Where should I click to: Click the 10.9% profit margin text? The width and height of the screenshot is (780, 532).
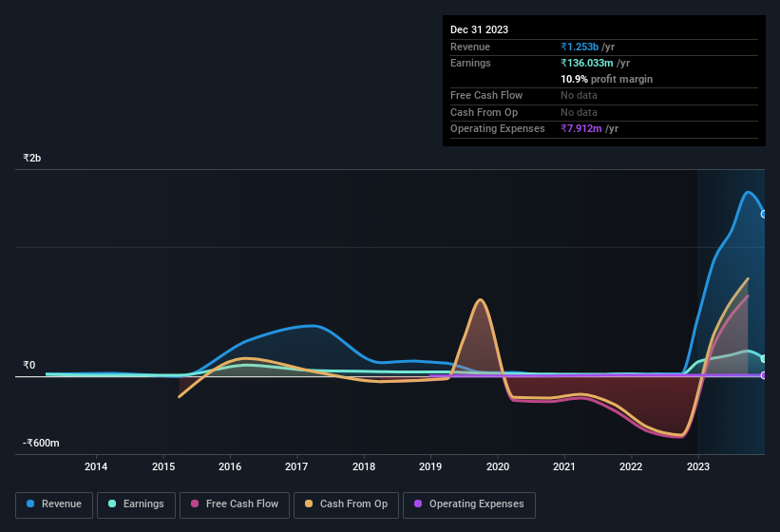(606, 79)
